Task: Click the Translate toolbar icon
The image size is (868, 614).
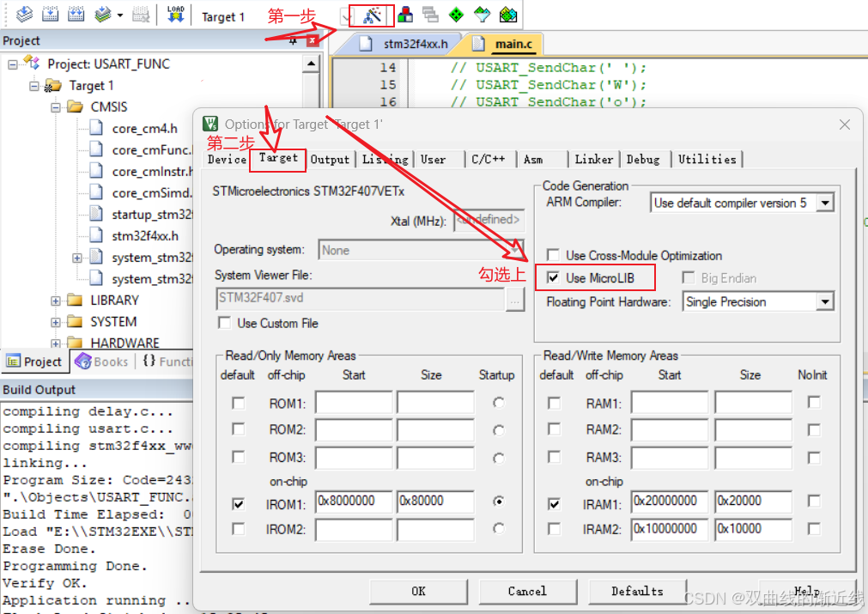Action: (x=24, y=15)
